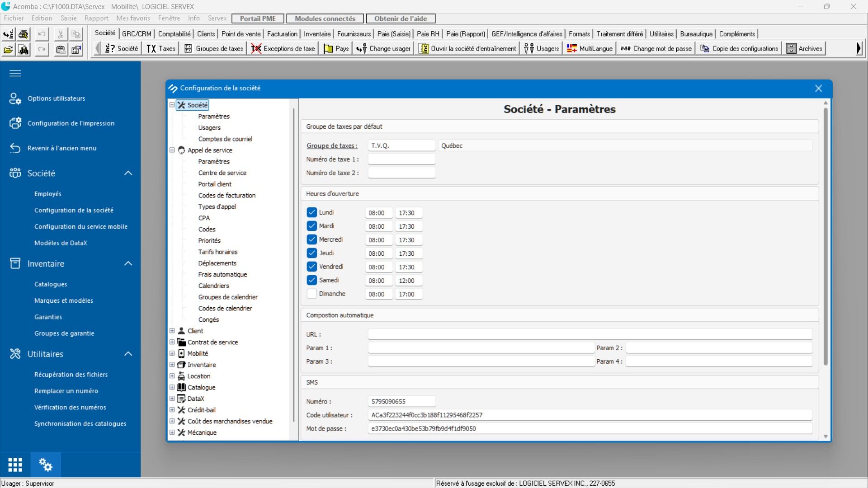Open the Facturation tab

pyautogui.click(x=282, y=34)
